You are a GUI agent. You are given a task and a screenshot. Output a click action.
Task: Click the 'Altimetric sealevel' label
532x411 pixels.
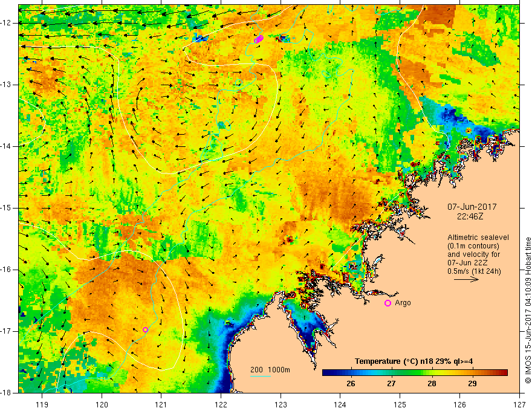(478, 238)
